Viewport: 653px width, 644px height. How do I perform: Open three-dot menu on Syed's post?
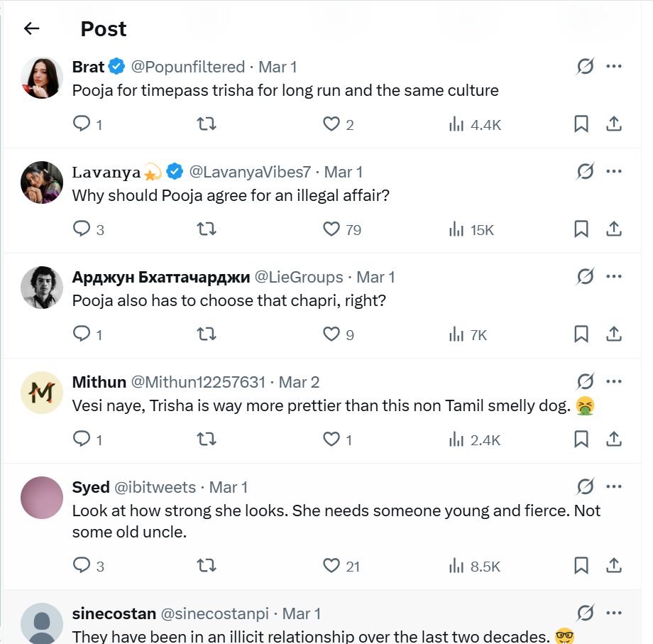614,487
